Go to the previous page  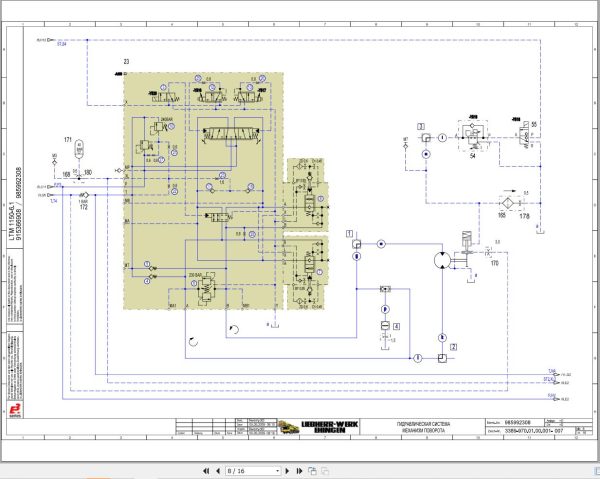click(x=218, y=471)
